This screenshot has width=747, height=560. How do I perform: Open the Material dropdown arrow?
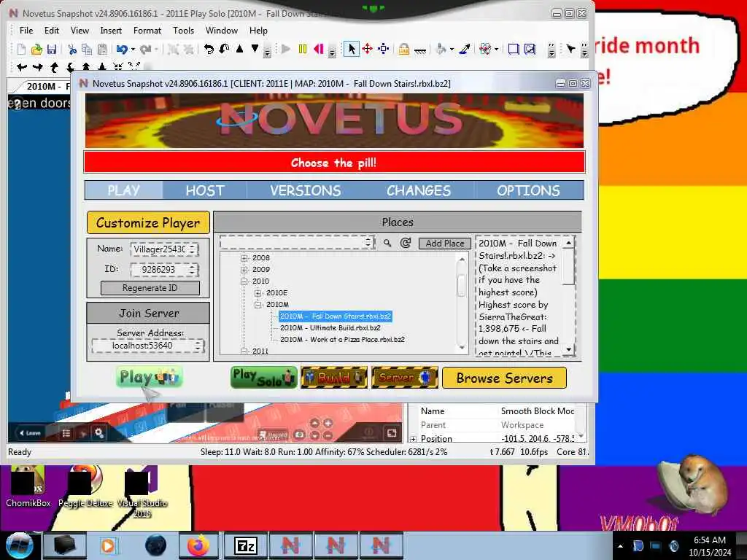[x=496, y=49]
